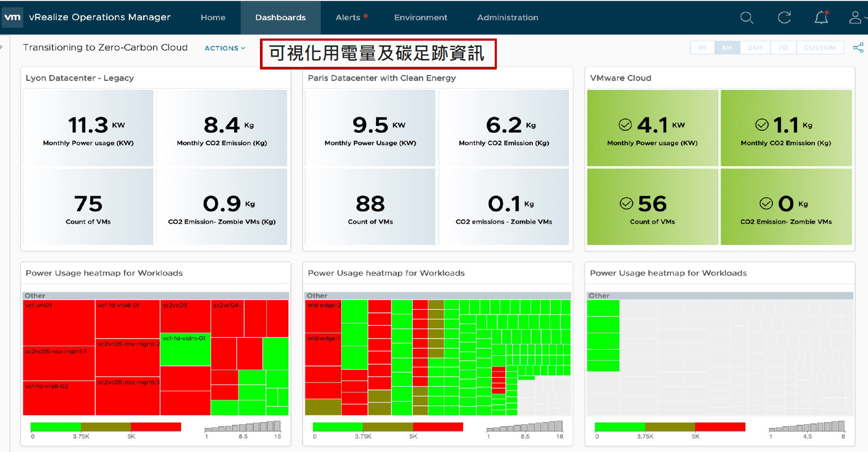Click Paris heatmap size legend bars
The image size is (868, 452).
pyautogui.click(x=525, y=426)
